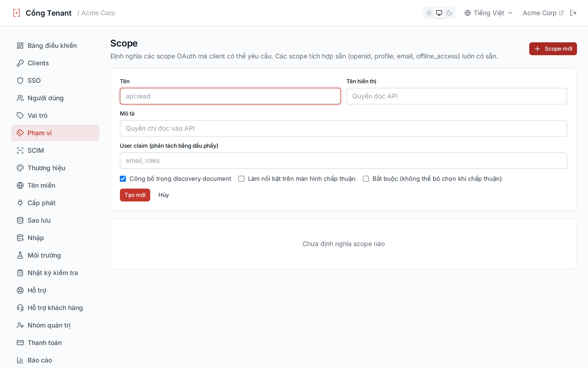Click the Tên miền globe icon

(20, 185)
